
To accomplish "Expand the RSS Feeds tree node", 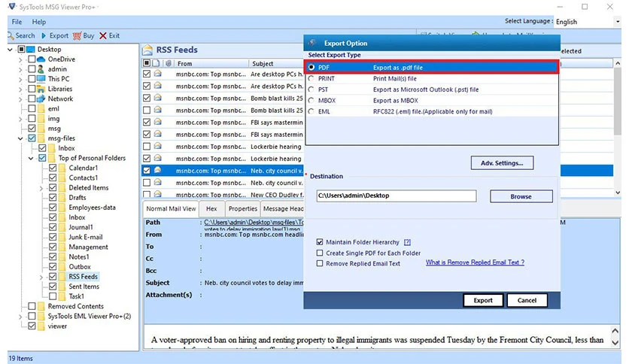I will (41, 277).
